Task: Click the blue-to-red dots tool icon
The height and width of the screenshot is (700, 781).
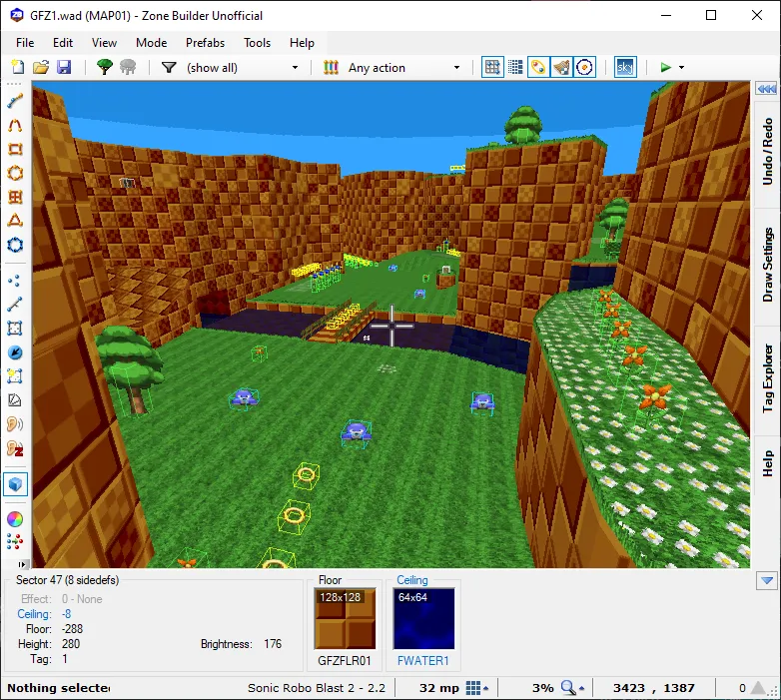Action: coord(15,541)
